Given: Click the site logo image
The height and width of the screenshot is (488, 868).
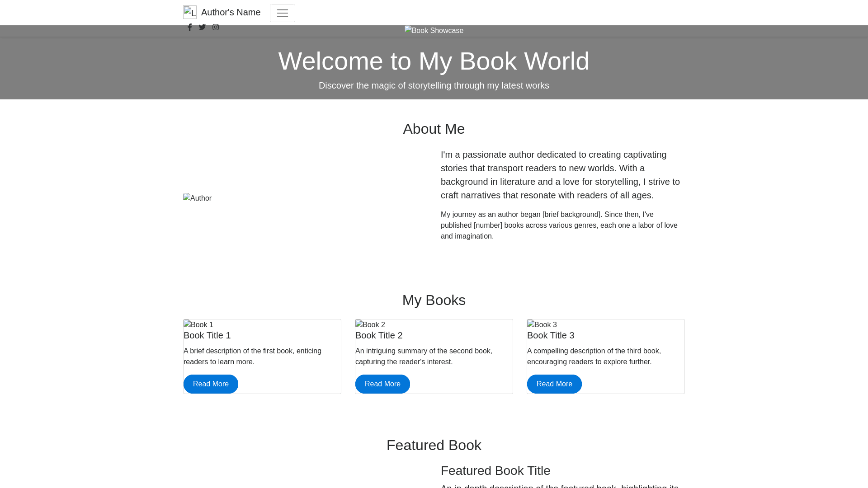Looking at the screenshot, I should point(190,12).
